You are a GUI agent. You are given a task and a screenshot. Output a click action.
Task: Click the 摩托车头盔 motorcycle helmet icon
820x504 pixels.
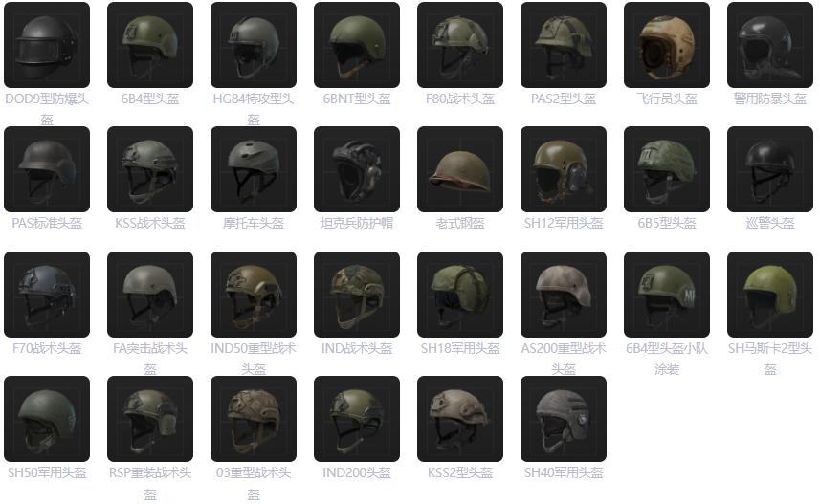254,169
